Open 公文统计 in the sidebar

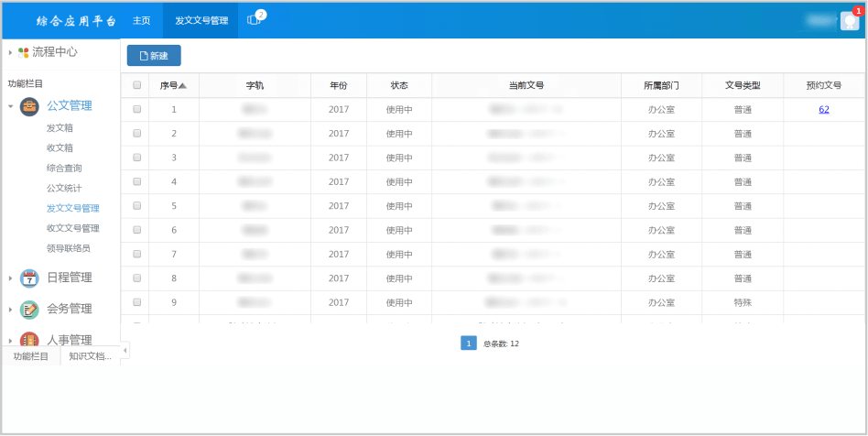tap(64, 189)
